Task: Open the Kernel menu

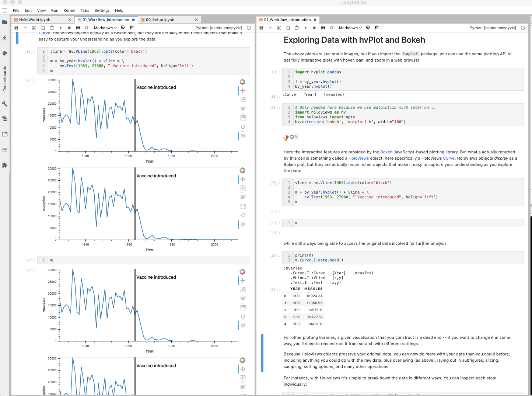Action: pyautogui.click(x=69, y=10)
